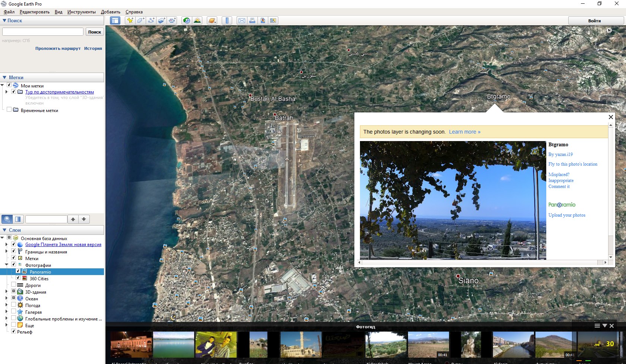Viewport: 626px width, 364px height.
Task: Close the photo info balloon
Action: pyautogui.click(x=611, y=117)
